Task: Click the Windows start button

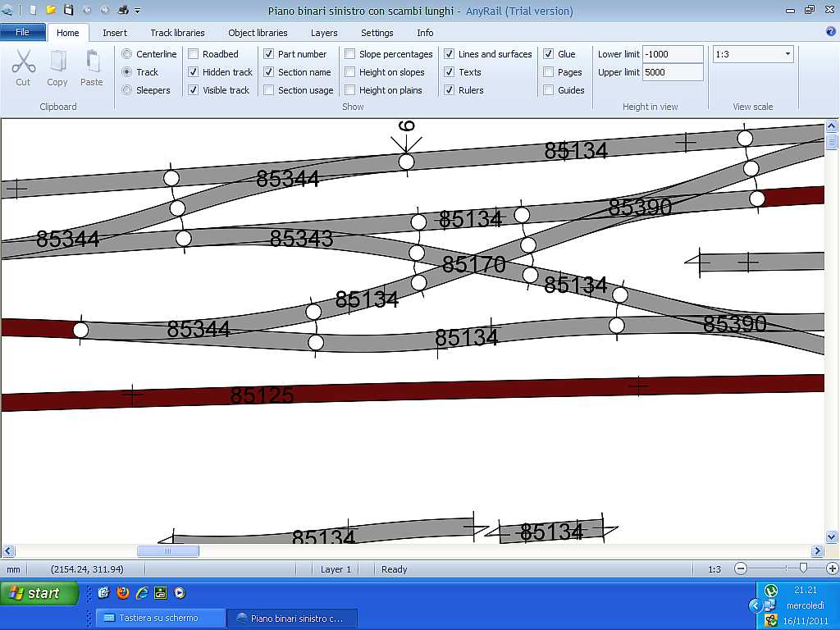Action: tap(39, 593)
